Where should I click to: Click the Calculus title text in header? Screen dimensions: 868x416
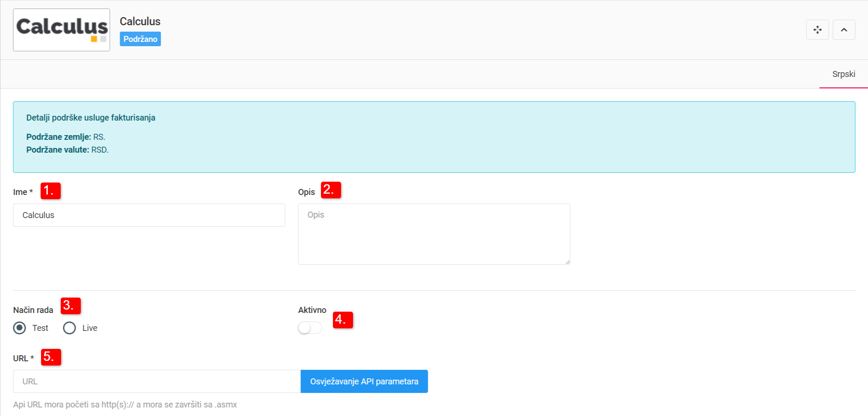140,21
